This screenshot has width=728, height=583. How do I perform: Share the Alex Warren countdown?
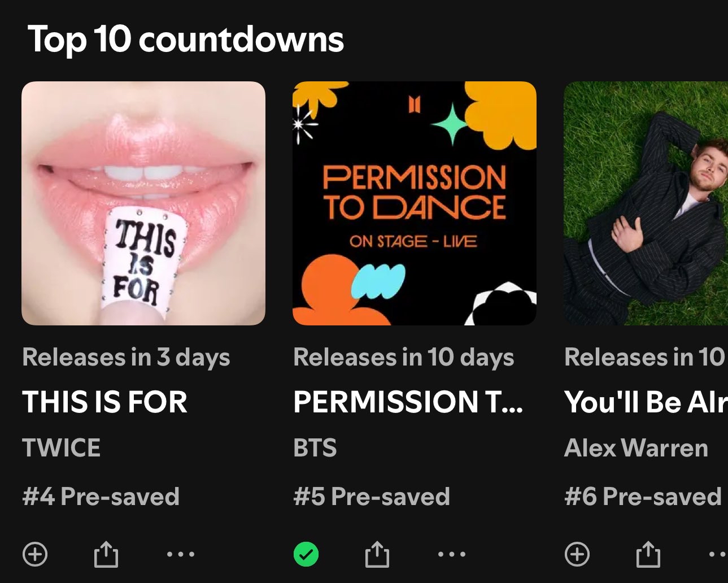648,554
